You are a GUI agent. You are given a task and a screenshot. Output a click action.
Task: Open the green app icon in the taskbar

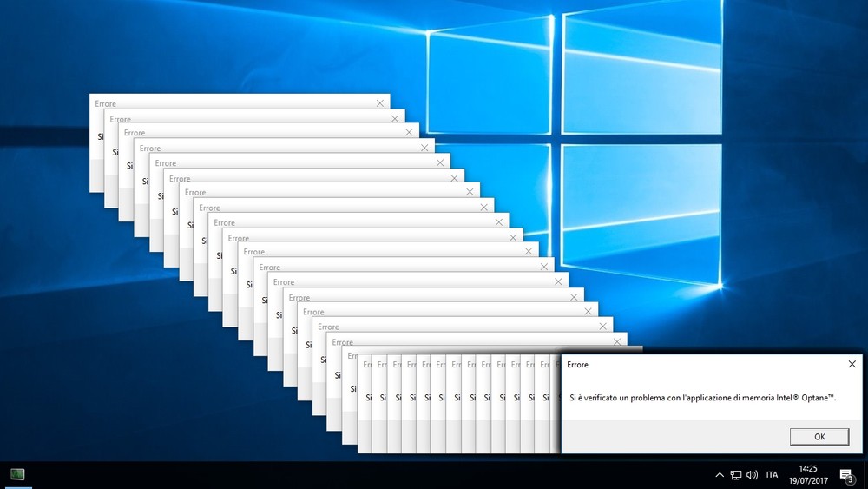coord(17,474)
